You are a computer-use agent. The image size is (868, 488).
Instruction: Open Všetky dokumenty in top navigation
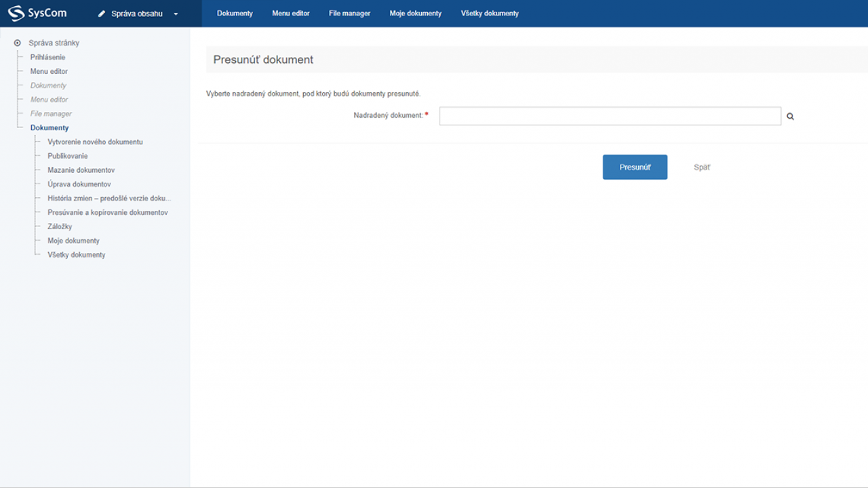point(490,14)
